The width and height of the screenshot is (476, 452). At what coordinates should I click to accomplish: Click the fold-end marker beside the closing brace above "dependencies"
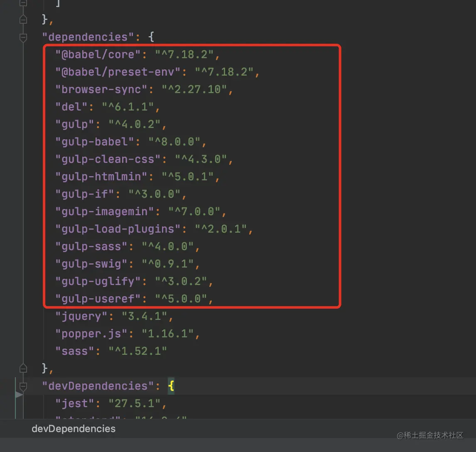(x=23, y=20)
